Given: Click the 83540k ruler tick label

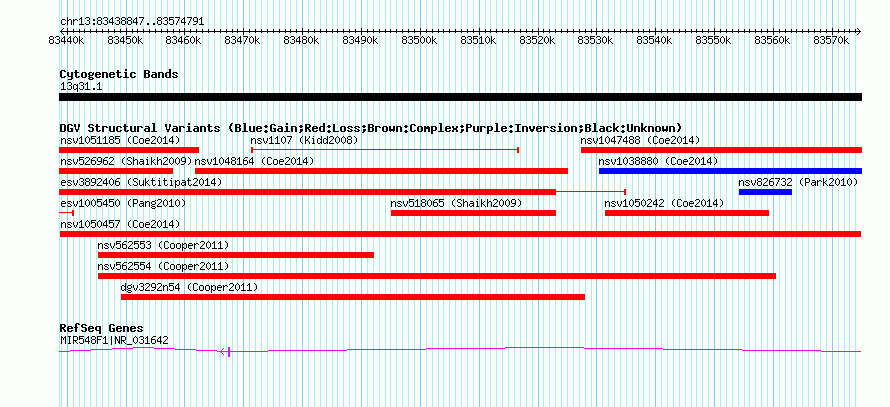Looking at the screenshot, I should pyautogui.click(x=655, y=40).
